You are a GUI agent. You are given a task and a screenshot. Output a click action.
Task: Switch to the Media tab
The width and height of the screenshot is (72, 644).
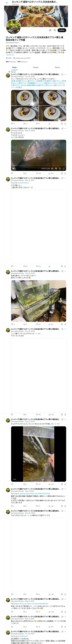tap(57, 67)
